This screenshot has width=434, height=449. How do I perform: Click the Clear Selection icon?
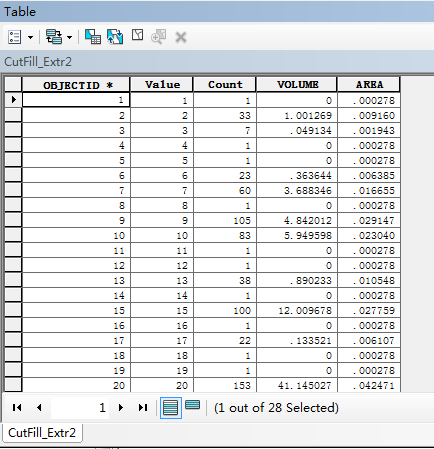[137, 35]
